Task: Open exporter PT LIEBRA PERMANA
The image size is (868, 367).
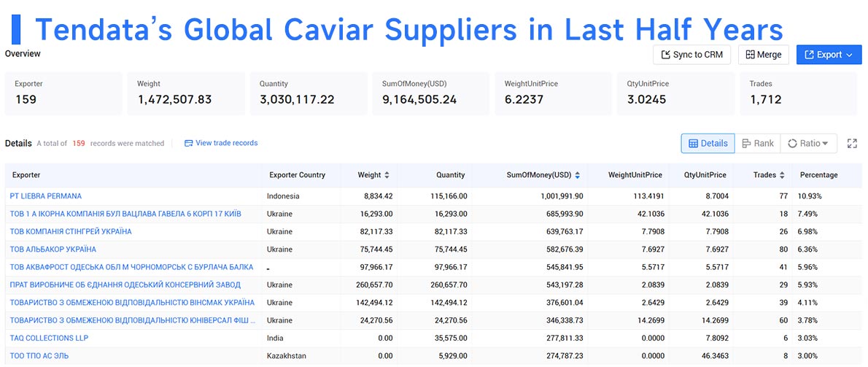Action: pyautogui.click(x=46, y=196)
